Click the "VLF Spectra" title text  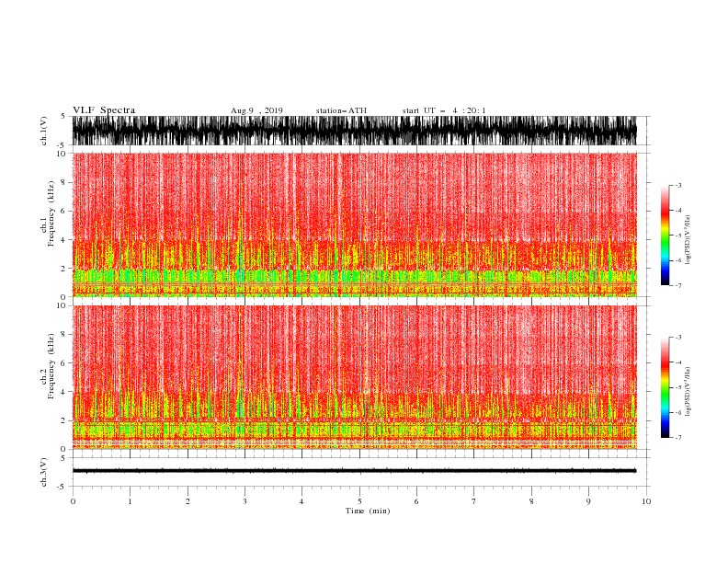click(104, 110)
